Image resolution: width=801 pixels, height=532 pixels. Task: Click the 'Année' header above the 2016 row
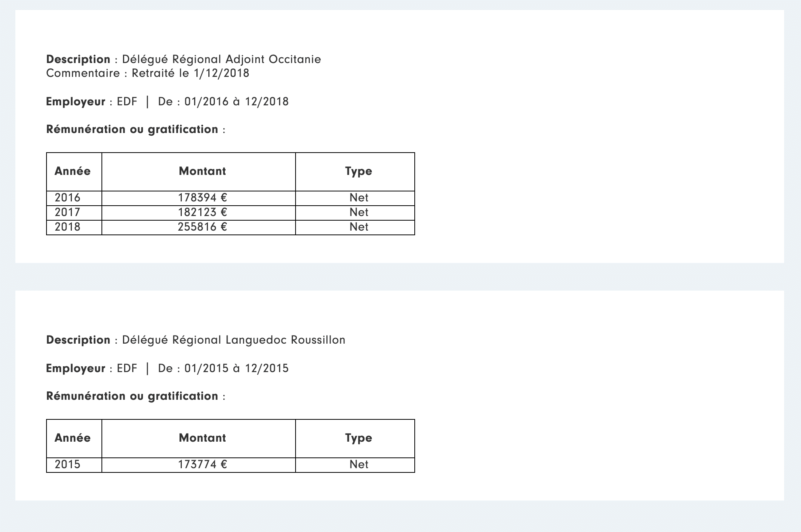pyautogui.click(x=73, y=171)
